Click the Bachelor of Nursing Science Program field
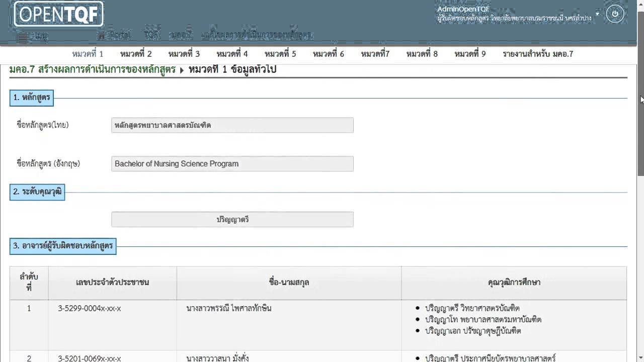The width and height of the screenshot is (644, 362). [232, 164]
